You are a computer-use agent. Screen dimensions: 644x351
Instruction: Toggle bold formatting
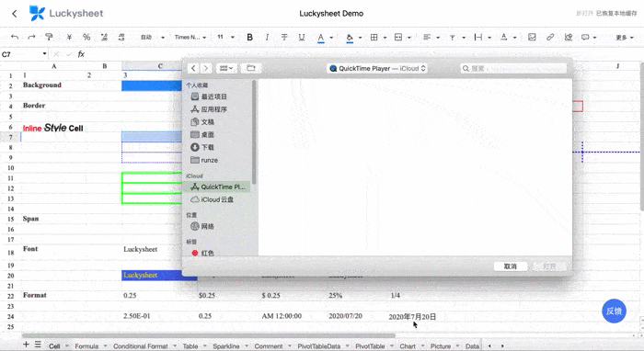click(249, 38)
